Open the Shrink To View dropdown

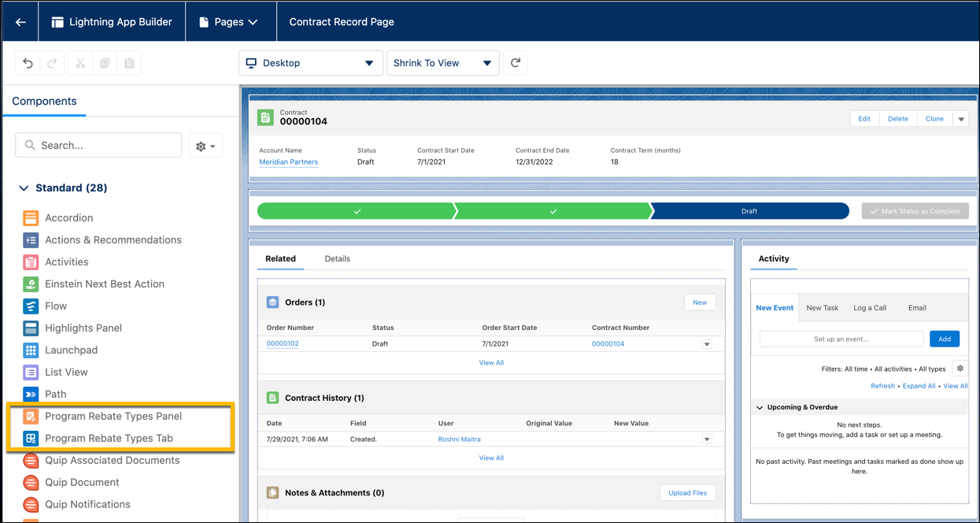tap(442, 62)
